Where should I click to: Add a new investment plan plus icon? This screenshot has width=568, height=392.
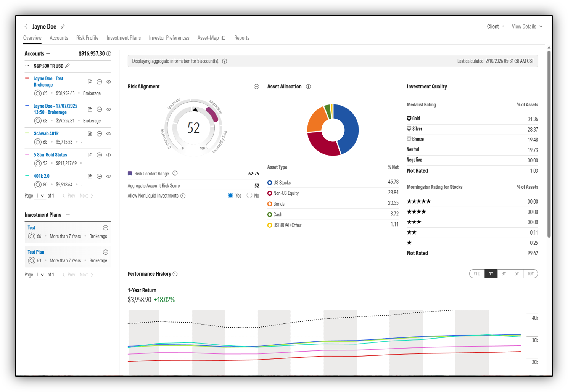[x=68, y=215]
